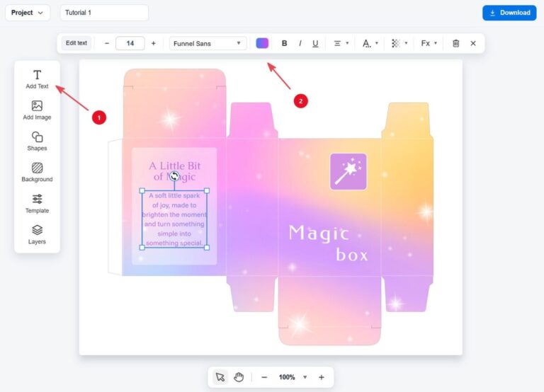Open the Shapes panel
This screenshot has height=392, width=544.
[x=37, y=142]
